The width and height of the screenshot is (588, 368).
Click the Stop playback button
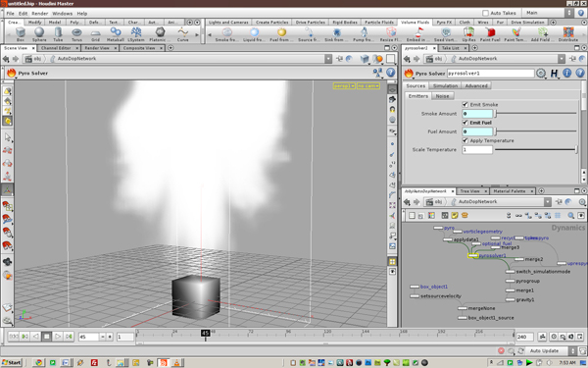click(46, 336)
